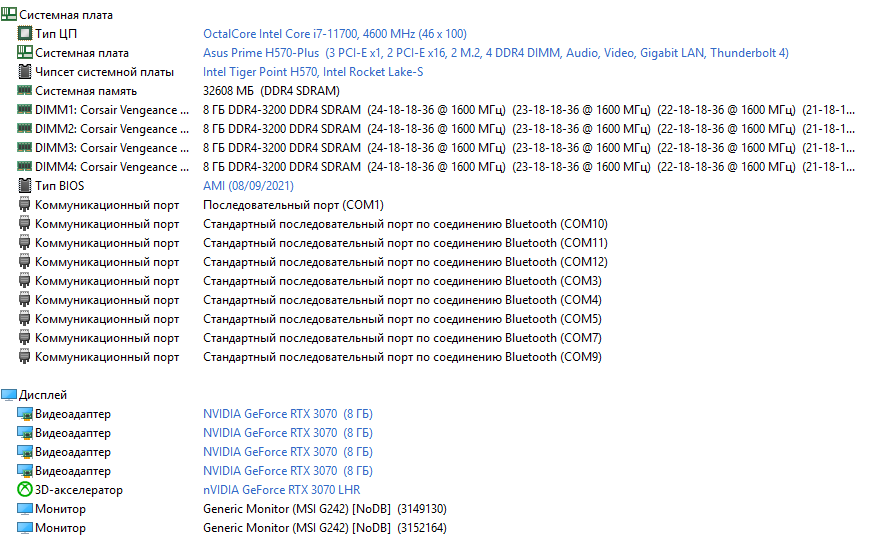Image resolution: width=876 pixels, height=537 pixels.
Task: Select the Системная плата section heading text
Action: click(66, 15)
